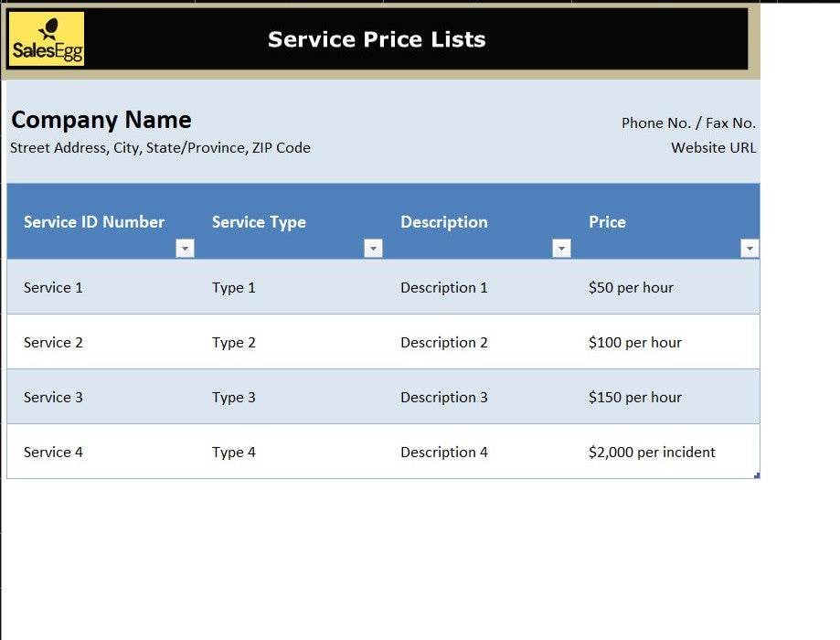Image resolution: width=840 pixels, height=640 pixels.
Task: Open the Description column filter dropdown
Action: click(x=561, y=248)
